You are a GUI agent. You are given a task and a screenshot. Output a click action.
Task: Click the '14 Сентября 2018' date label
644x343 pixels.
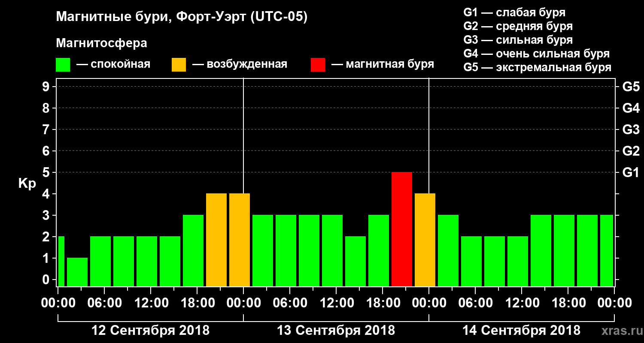click(x=521, y=330)
